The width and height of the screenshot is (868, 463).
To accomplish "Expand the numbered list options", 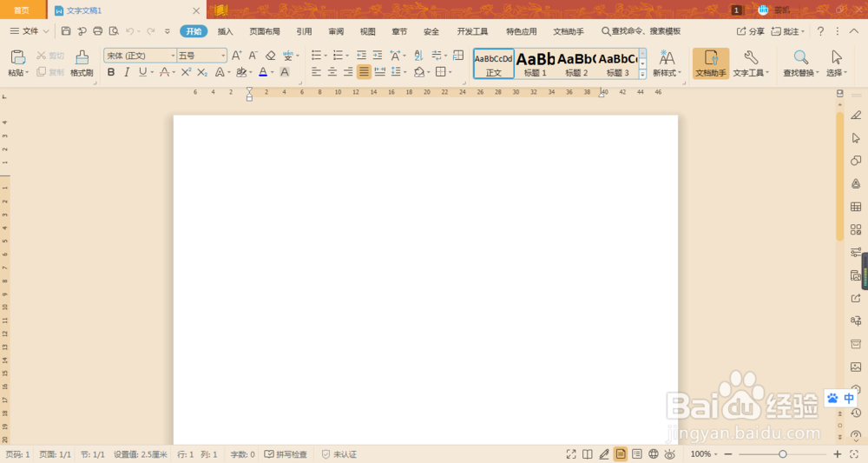I will click(347, 56).
